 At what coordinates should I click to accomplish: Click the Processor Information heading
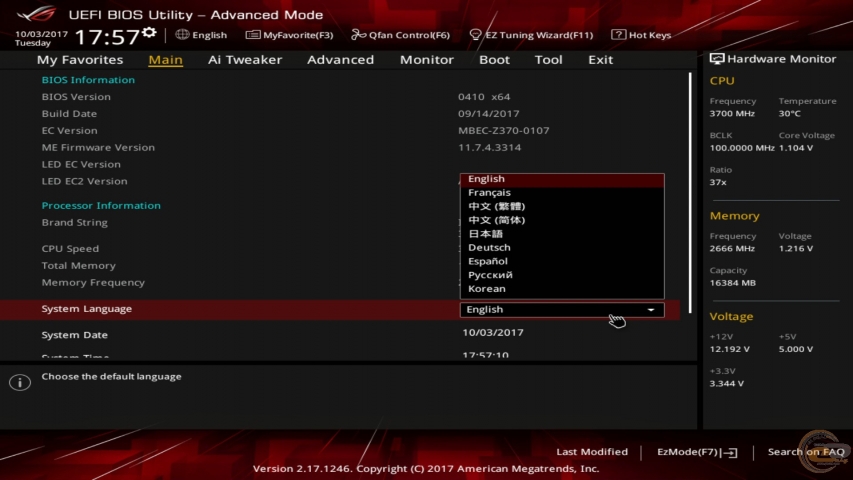point(101,206)
